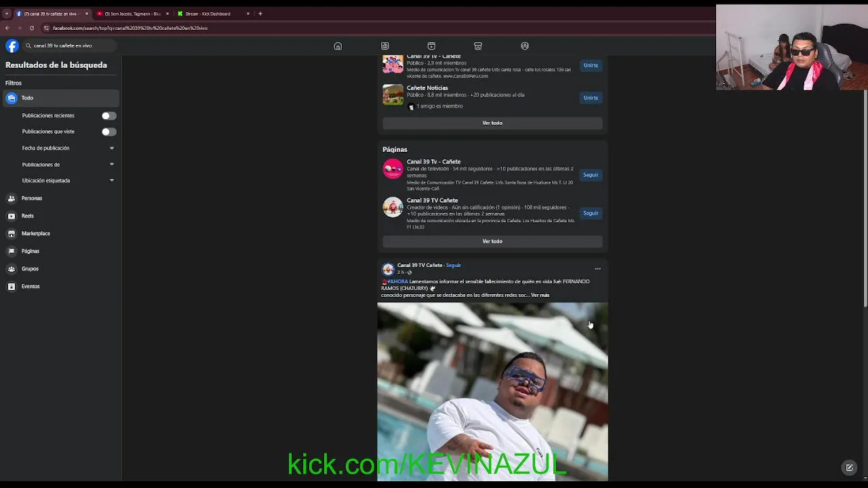
Task: Reload the browser page
Action: point(31,28)
